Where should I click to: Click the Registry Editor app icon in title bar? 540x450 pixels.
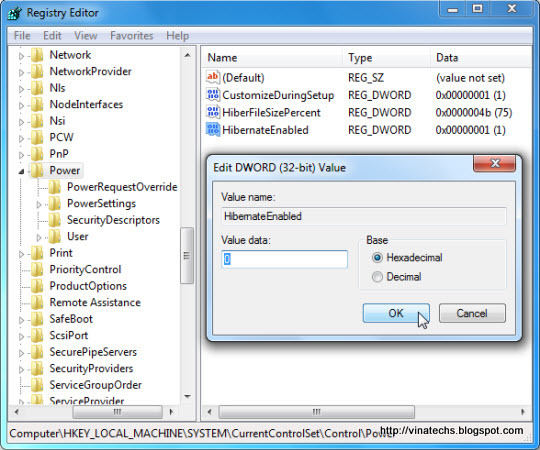pyautogui.click(x=15, y=13)
